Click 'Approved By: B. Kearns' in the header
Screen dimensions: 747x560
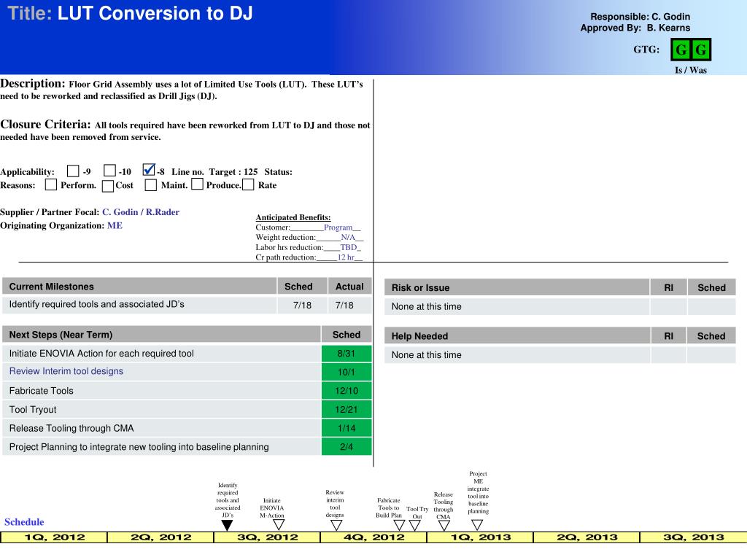635,28
